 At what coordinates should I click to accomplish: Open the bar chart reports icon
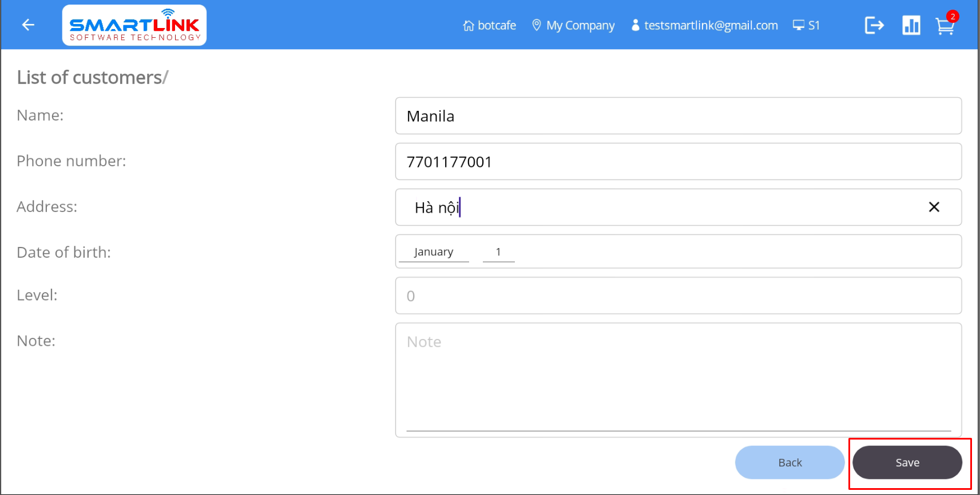tap(911, 25)
